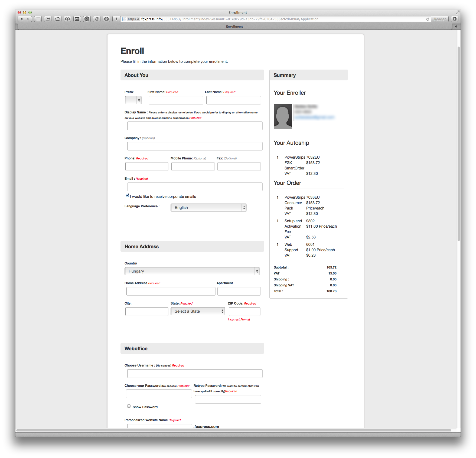Click the enroller profile photo

(x=283, y=116)
